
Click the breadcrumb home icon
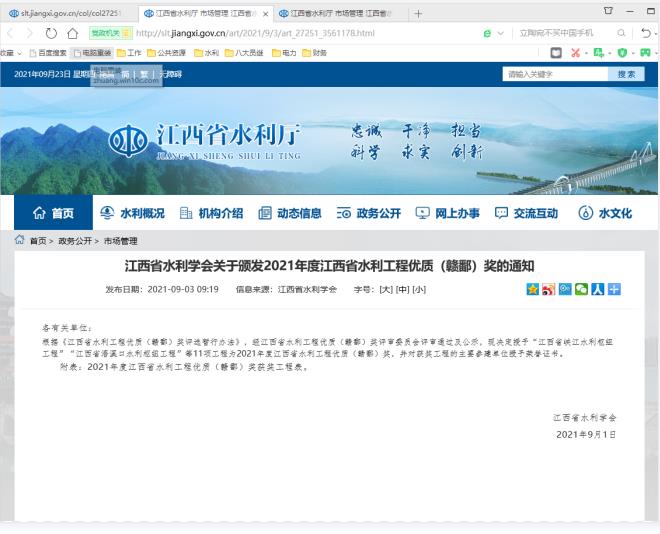point(20,240)
